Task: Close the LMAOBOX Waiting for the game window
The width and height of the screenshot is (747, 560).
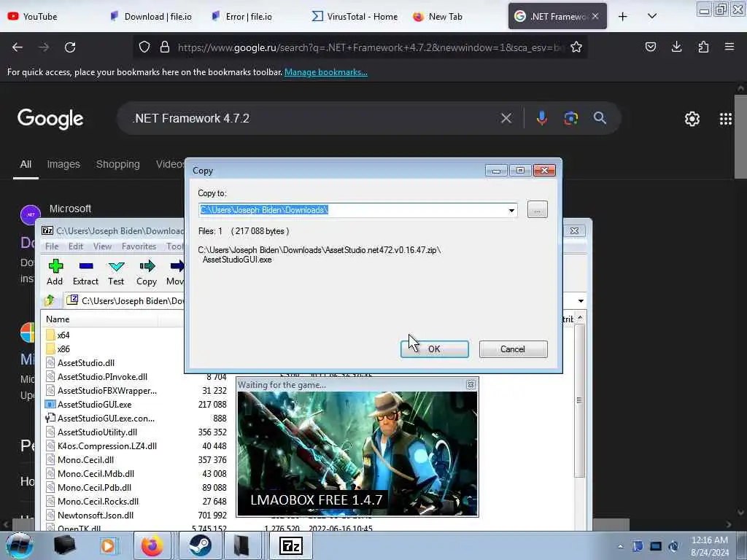Action: tap(471, 384)
